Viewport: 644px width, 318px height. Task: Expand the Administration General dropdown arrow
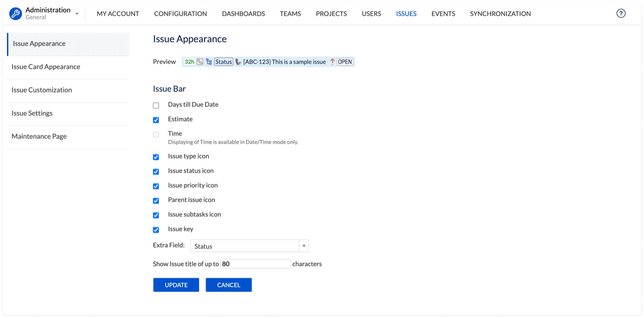pyautogui.click(x=77, y=14)
